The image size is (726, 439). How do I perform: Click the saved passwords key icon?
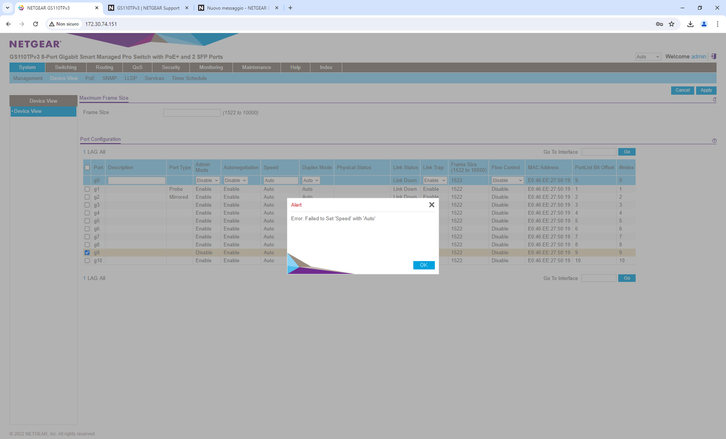[659, 24]
